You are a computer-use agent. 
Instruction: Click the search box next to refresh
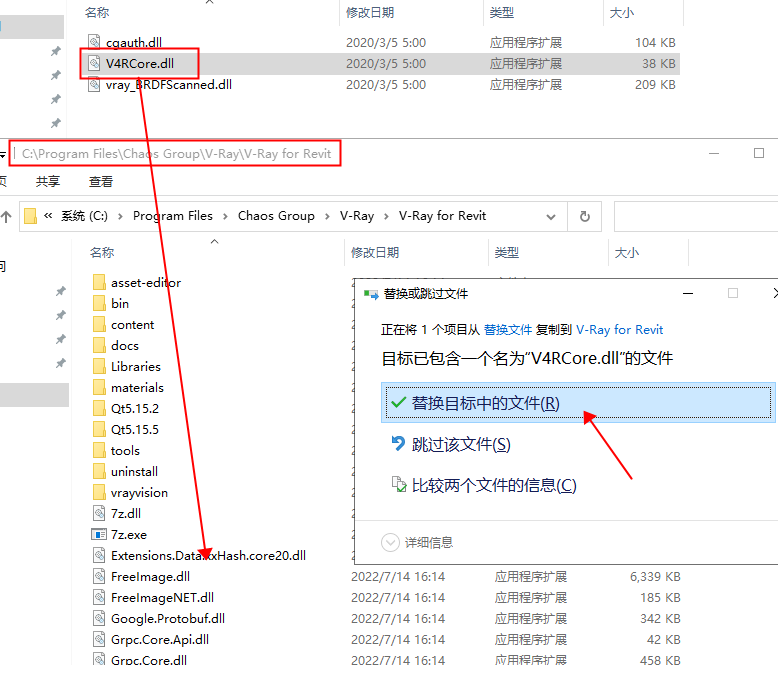pyautogui.click(x=696, y=216)
